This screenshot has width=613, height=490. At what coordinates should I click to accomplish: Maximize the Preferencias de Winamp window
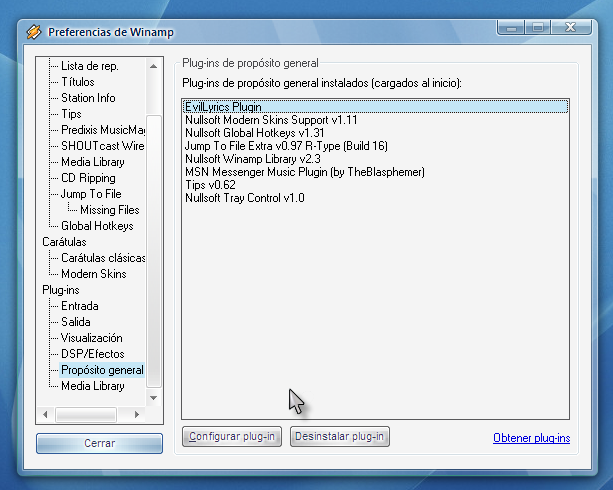click(538, 27)
